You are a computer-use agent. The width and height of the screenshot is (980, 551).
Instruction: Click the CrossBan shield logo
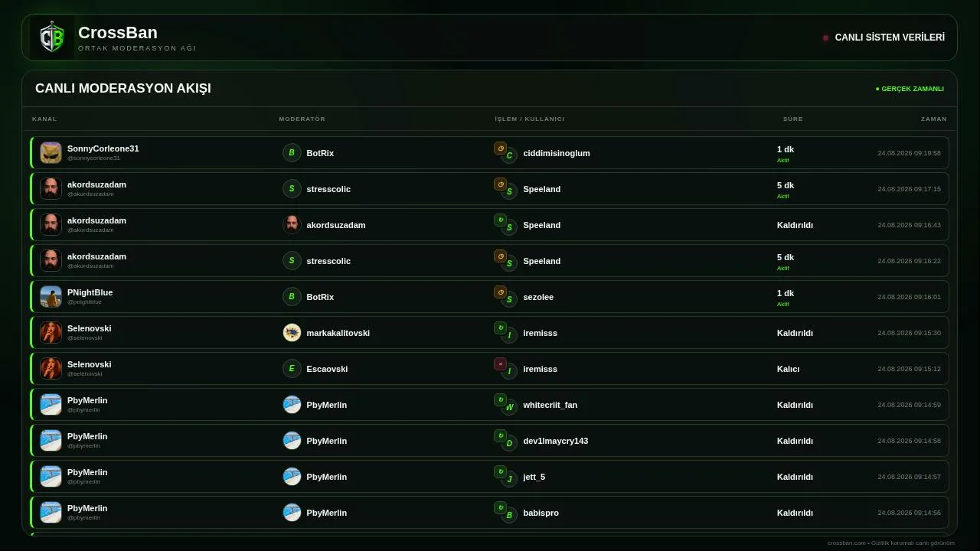52,37
